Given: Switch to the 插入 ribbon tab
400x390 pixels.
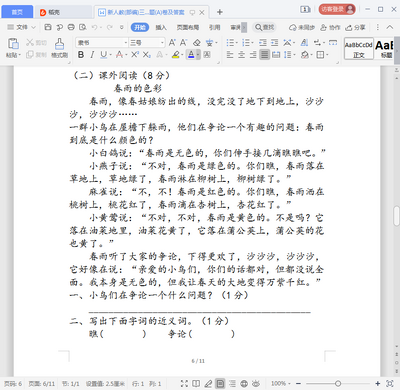Looking at the screenshot, I should 161,27.
